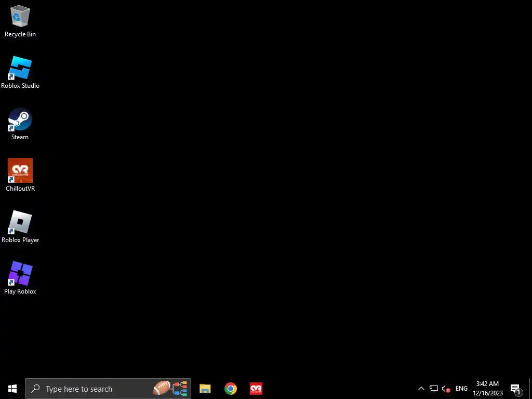Viewport: 532px width, 399px height.
Task: Open the clock showing 3:42 AM
Action: click(487, 389)
